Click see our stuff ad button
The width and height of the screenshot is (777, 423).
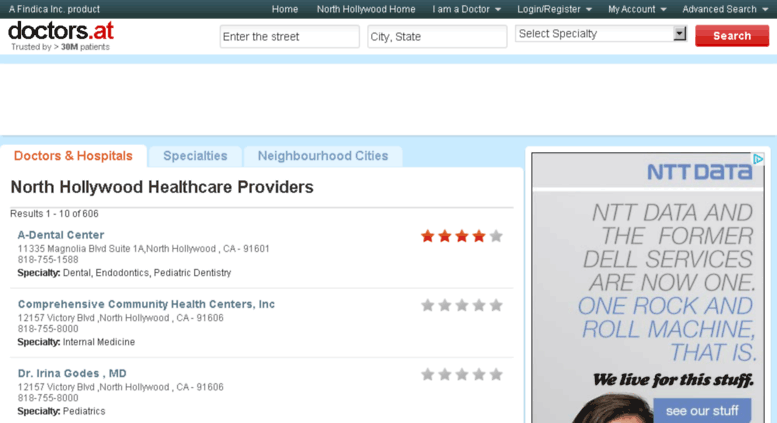coord(702,411)
